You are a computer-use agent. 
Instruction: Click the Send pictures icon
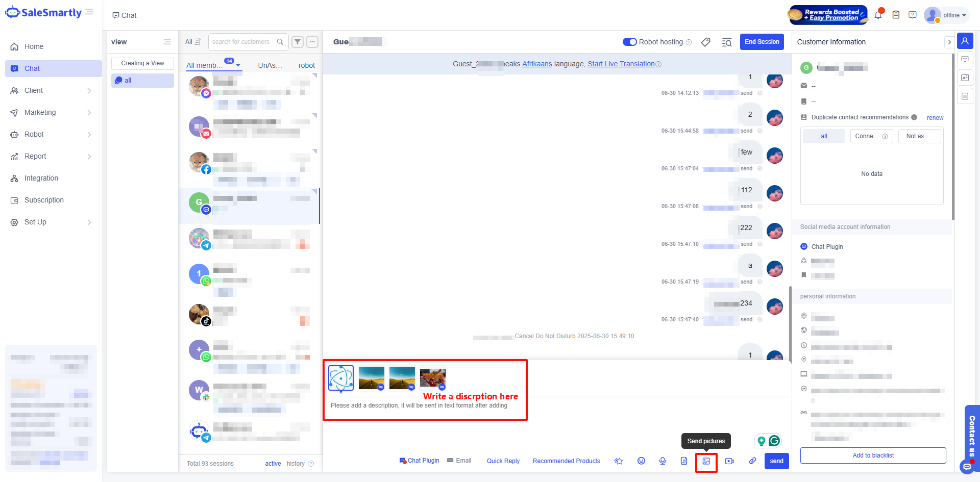coord(706,461)
